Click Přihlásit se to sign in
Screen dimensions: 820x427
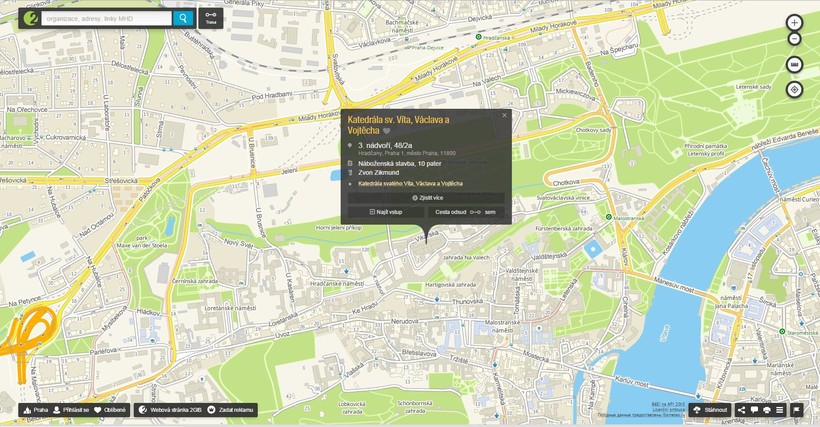[x=70, y=410]
